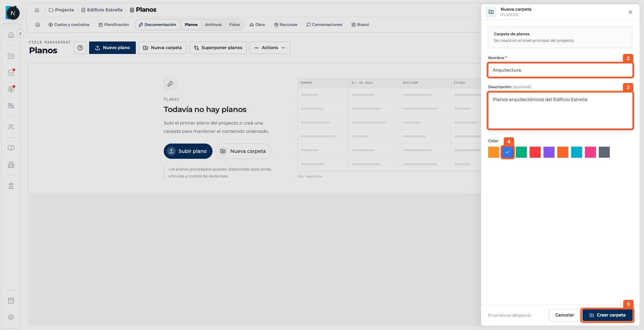Click the copy icon above the PLANOS heading
Screen dimensions: 644x330
point(170,84)
